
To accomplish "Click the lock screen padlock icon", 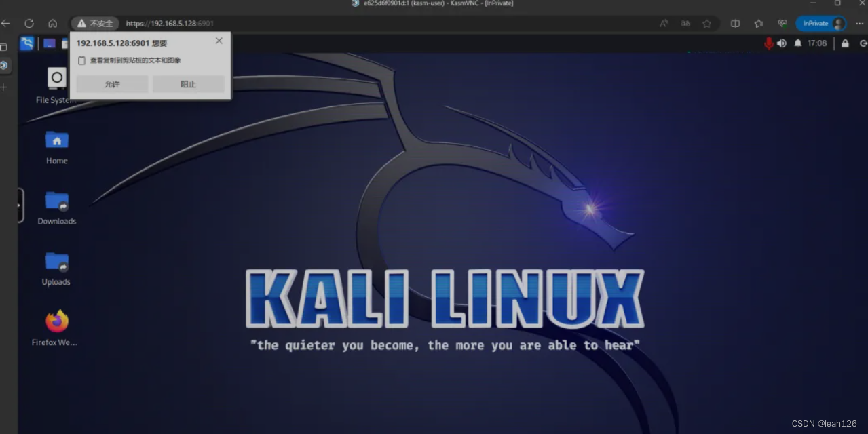I will coord(845,43).
